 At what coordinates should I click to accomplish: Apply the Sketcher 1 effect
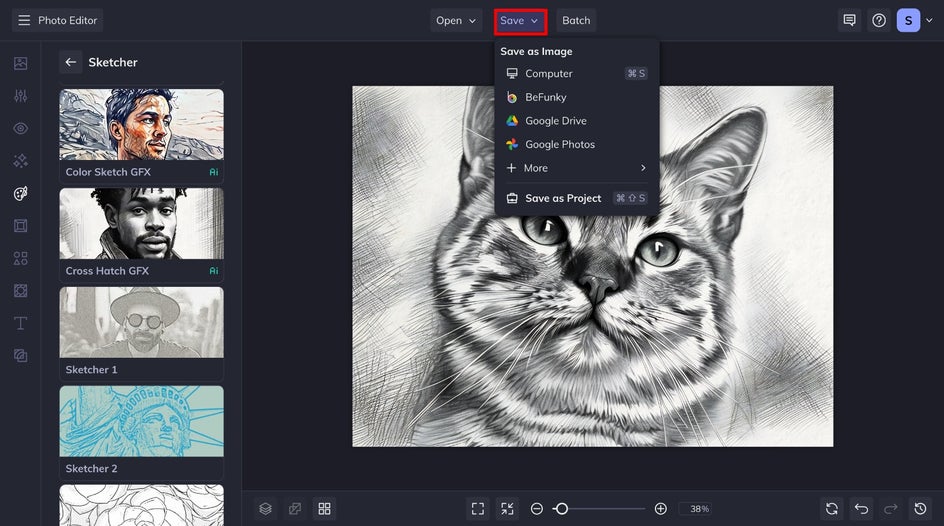pos(141,333)
